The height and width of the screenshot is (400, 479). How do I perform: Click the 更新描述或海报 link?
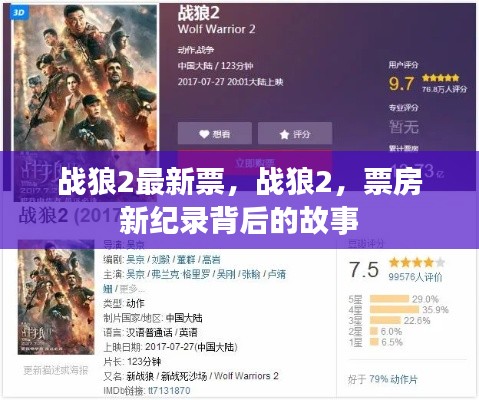[56, 370]
